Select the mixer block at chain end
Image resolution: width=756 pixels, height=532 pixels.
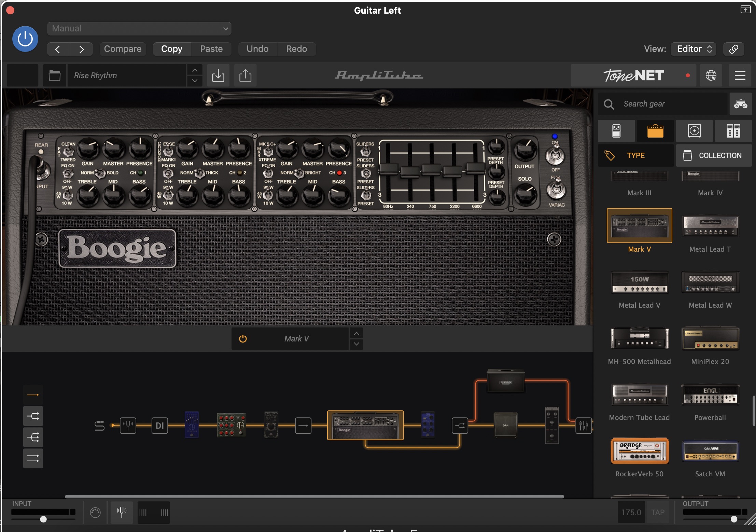(584, 425)
